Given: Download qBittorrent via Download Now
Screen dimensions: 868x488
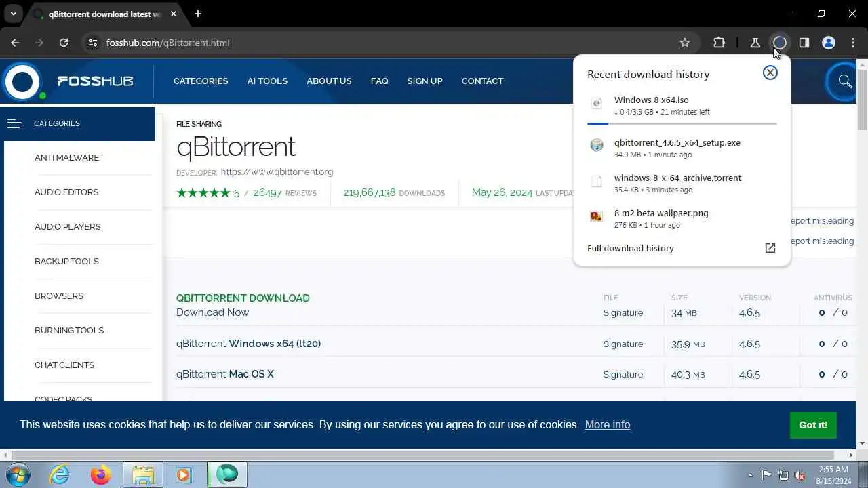Looking at the screenshot, I should (x=212, y=312).
